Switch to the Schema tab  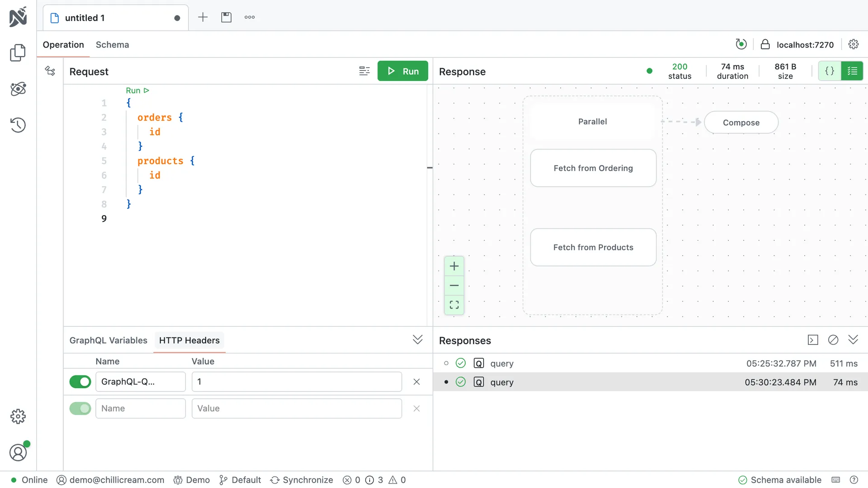(112, 45)
